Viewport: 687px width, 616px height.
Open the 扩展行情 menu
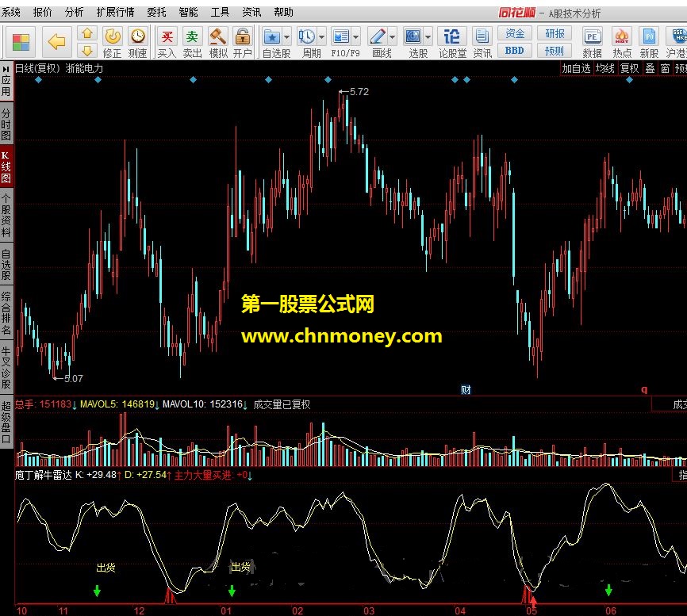[x=115, y=12]
